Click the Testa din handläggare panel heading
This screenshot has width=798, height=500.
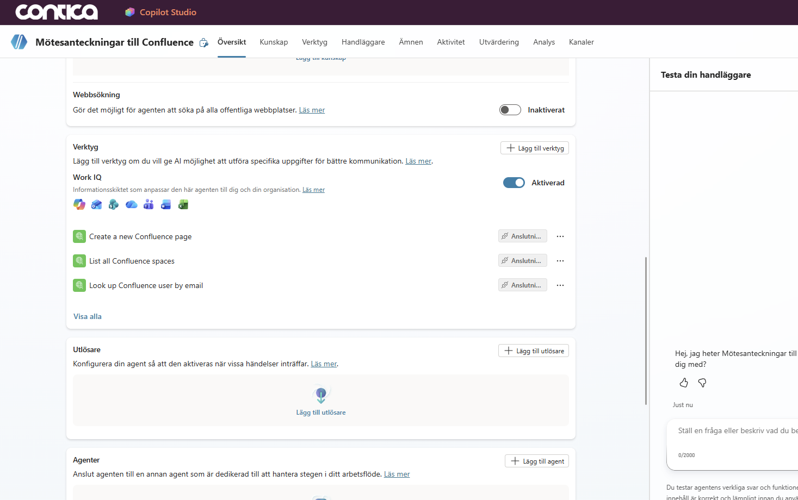coord(706,75)
